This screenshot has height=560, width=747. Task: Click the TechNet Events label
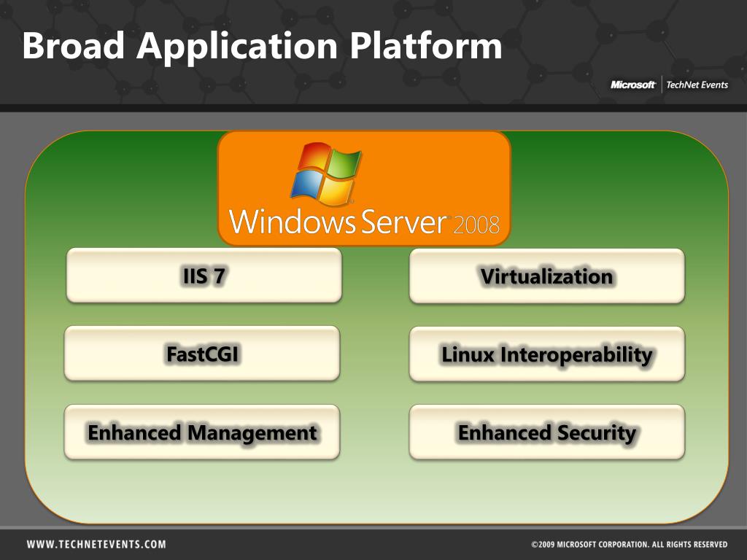tap(697, 85)
